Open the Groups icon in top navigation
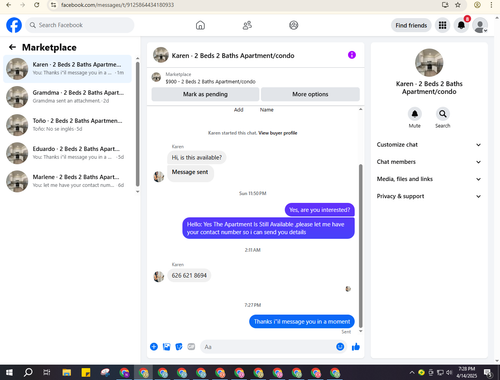Viewport: 500px width, 380px height. (x=294, y=25)
